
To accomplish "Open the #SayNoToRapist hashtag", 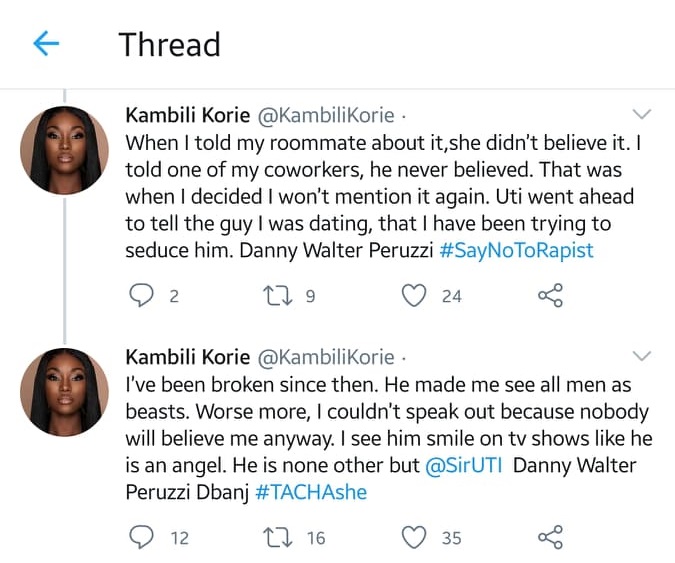I will pos(516,250).
